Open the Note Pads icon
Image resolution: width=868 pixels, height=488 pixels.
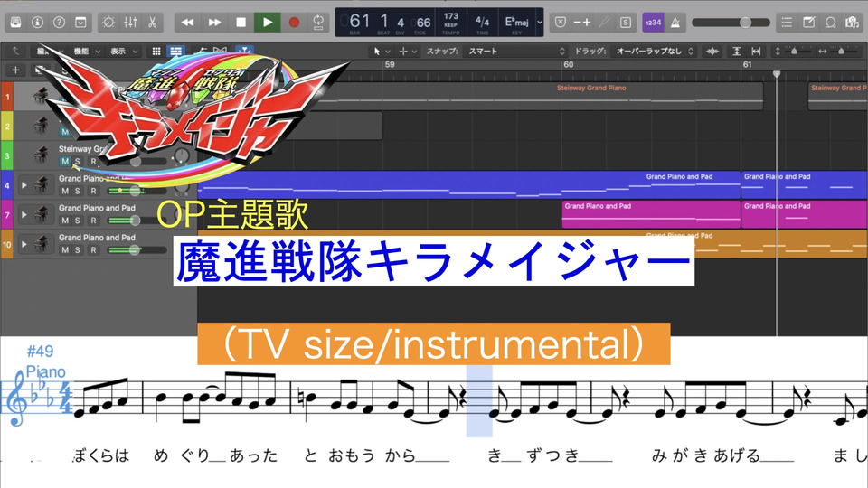coord(808,22)
